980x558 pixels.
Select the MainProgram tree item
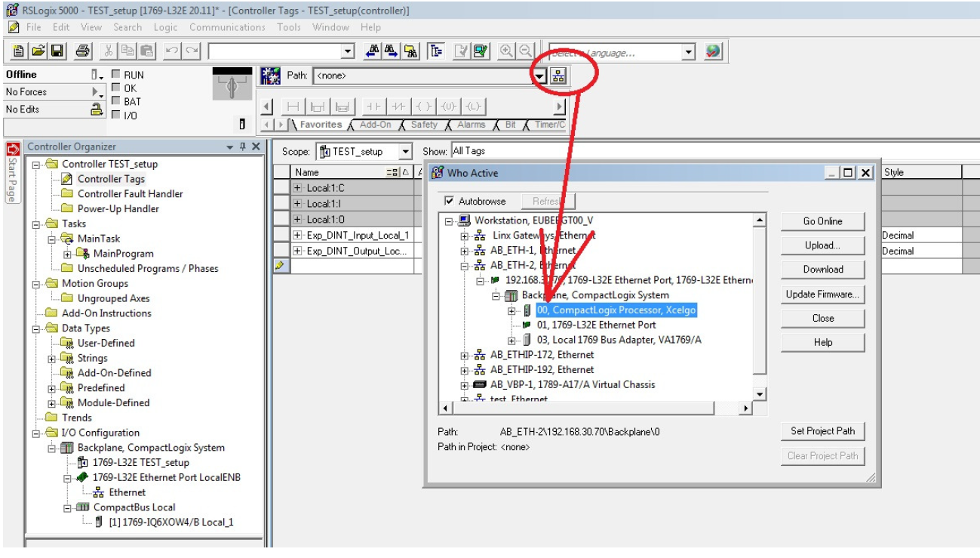[123, 254]
